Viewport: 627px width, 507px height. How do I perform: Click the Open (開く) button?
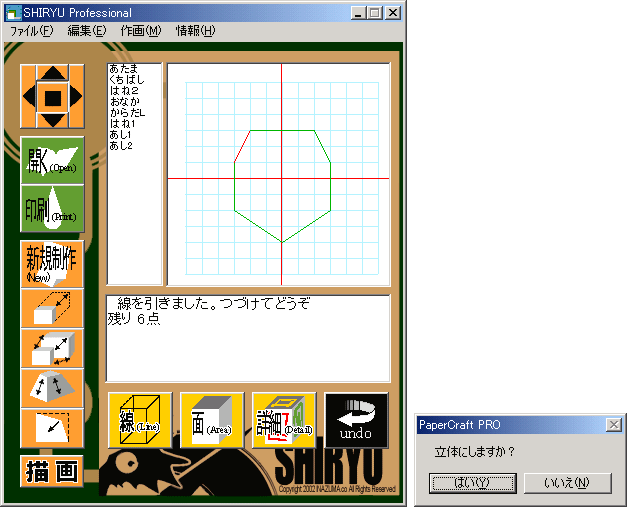(x=52, y=160)
